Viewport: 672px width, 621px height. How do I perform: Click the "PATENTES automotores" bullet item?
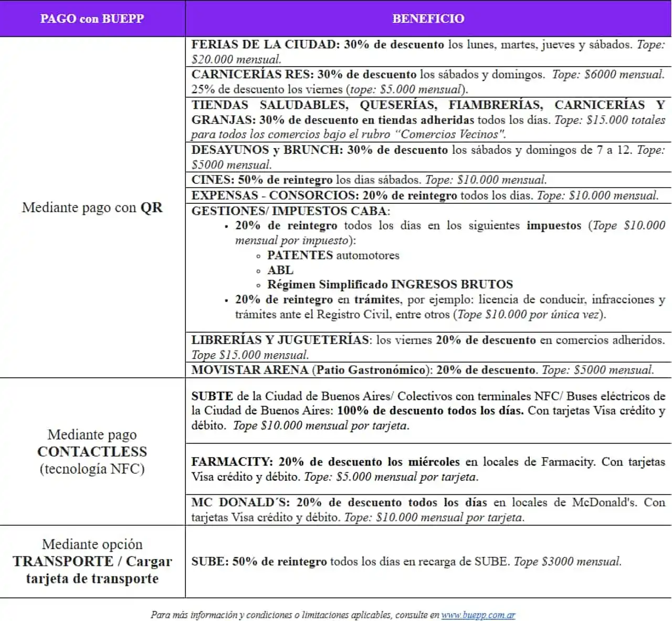click(333, 255)
